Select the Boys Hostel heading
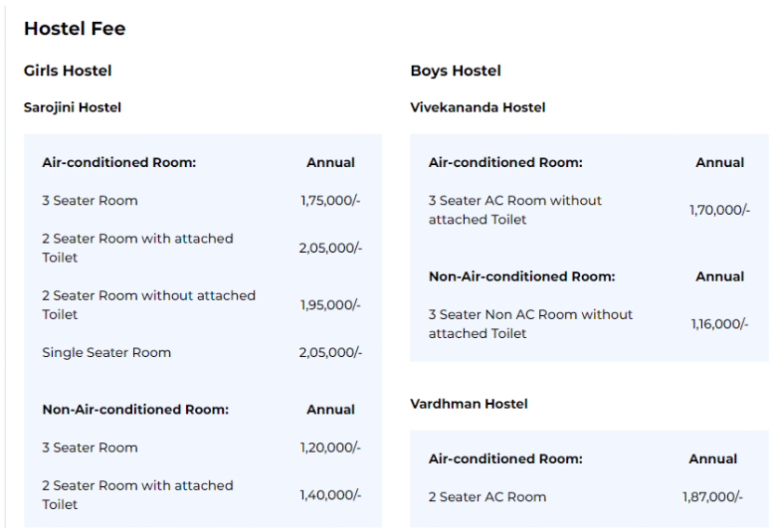 (456, 71)
